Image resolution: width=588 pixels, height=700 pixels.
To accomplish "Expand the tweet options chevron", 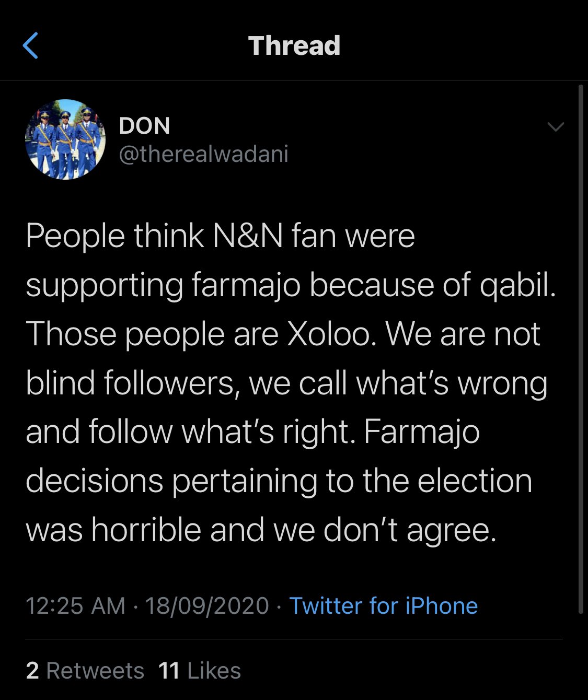I will (555, 126).
